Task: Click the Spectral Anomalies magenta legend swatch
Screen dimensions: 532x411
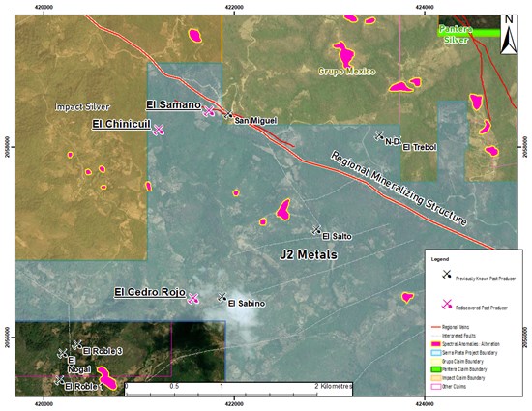Action: tap(435, 344)
